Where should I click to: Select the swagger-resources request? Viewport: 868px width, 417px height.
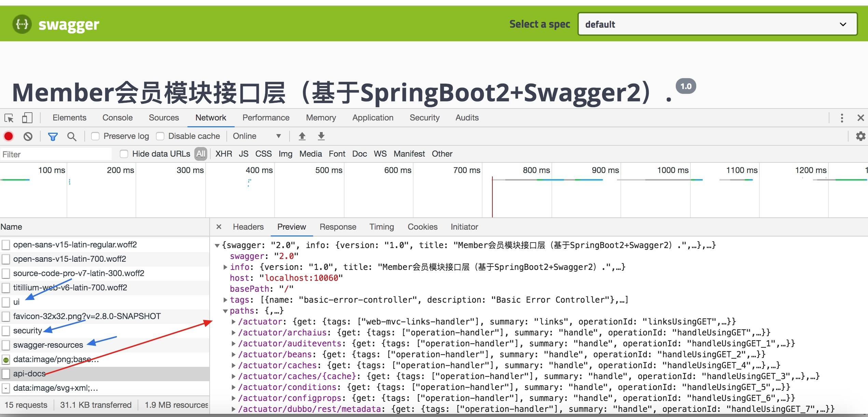(48, 345)
